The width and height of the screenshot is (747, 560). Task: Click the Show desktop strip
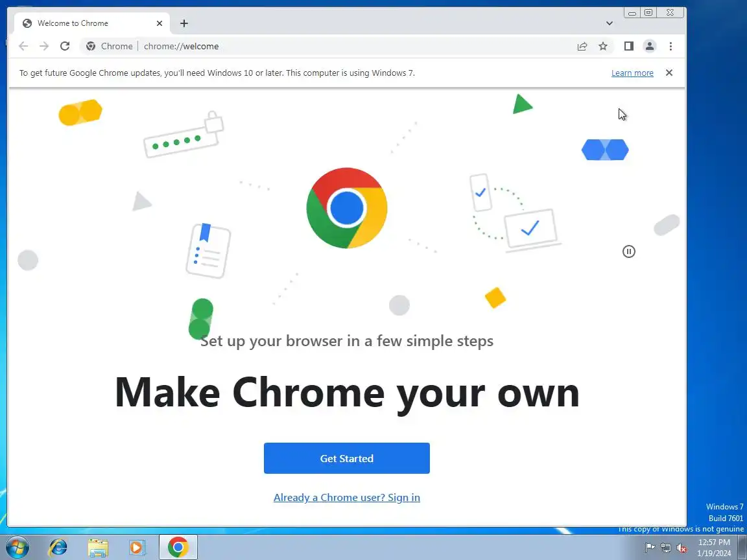(x=742, y=548)
